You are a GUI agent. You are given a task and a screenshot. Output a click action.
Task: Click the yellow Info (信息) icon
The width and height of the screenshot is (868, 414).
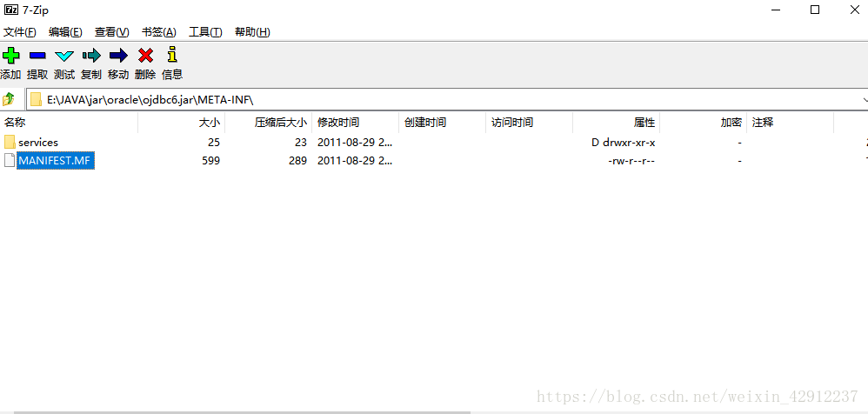click(x=172, y=55)
